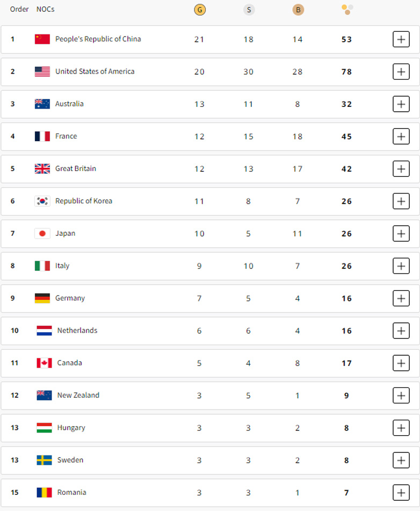This screenshot has height=511, width=420.
Task: Expand the France row with plus button
Action: point(401,136)
